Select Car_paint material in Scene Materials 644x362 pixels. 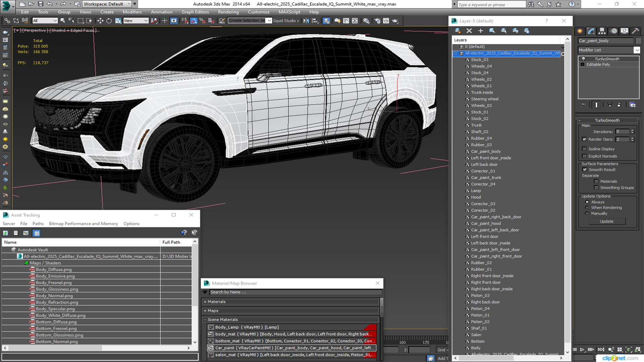click(291, 348)
